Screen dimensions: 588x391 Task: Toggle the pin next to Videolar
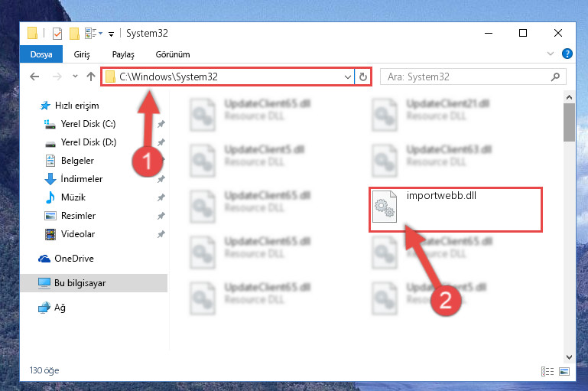tap(161, 234)
